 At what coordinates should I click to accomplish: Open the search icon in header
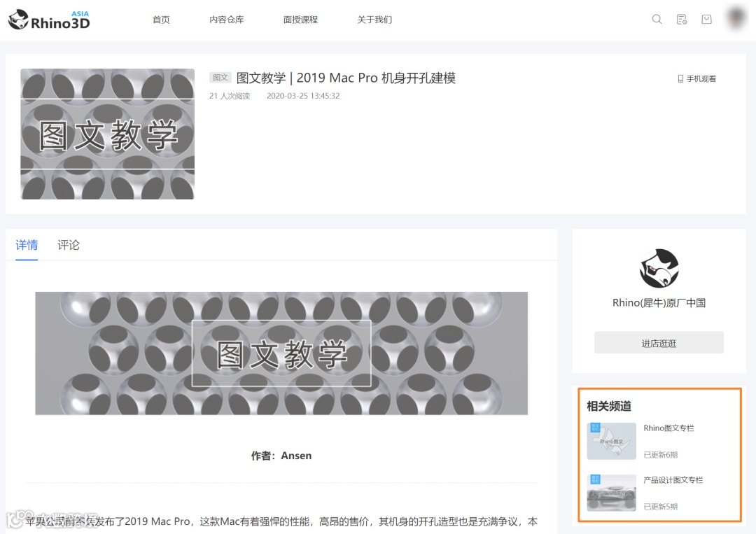(657, 20)
